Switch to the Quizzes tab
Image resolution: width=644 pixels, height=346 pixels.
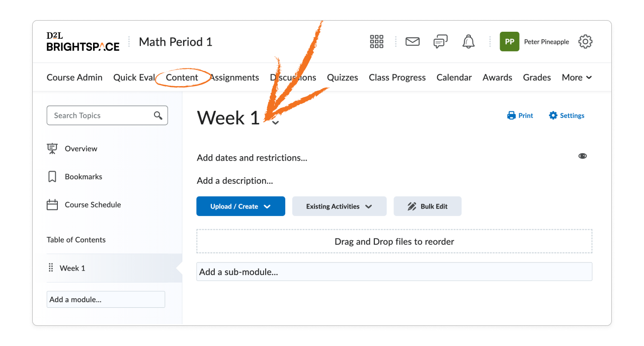coord(342,77)
